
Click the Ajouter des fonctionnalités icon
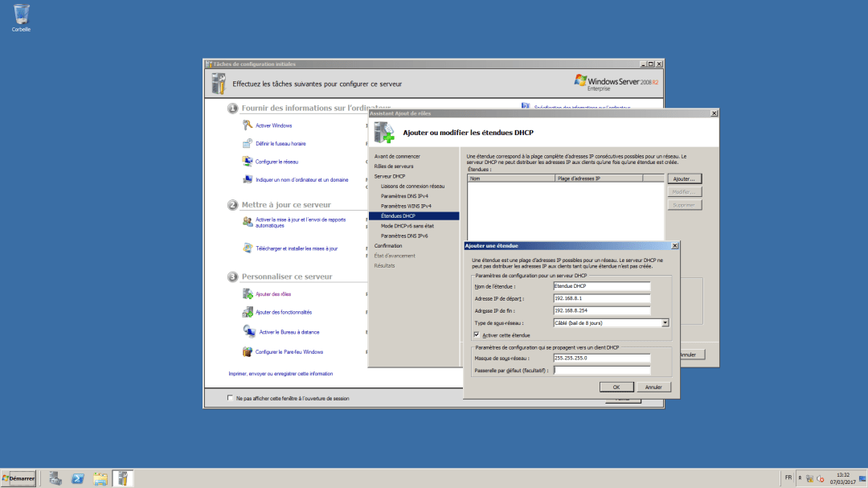(246, 312)
